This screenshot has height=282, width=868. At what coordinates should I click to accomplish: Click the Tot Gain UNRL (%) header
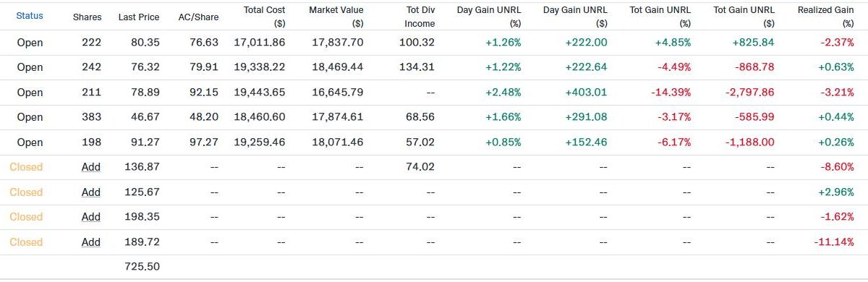tap(660, 16)
